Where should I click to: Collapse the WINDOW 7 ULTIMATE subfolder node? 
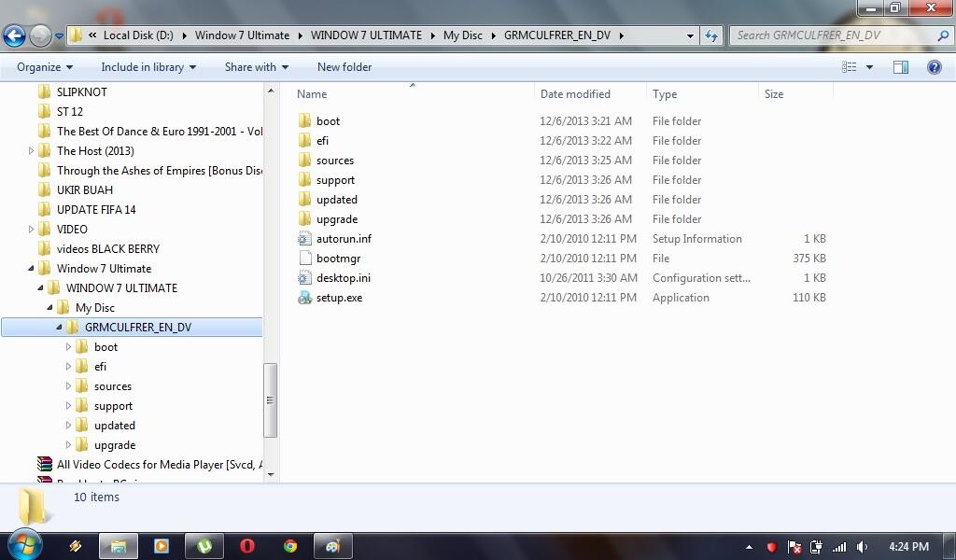coord(40,287)
